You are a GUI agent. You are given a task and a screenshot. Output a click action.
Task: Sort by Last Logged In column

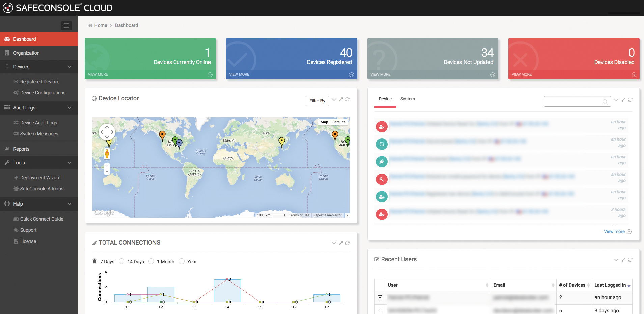tap(612, 285)
